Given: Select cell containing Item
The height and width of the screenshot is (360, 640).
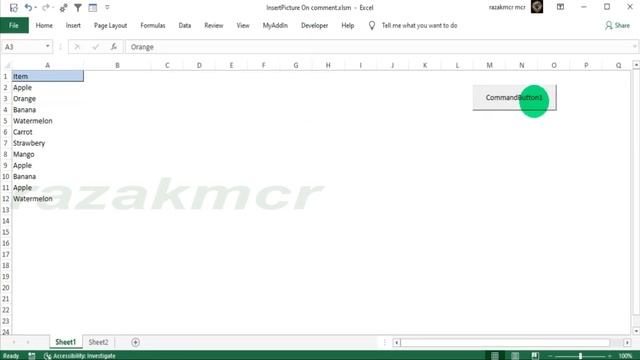Looking at the screenshot, I should coord(47,76).
